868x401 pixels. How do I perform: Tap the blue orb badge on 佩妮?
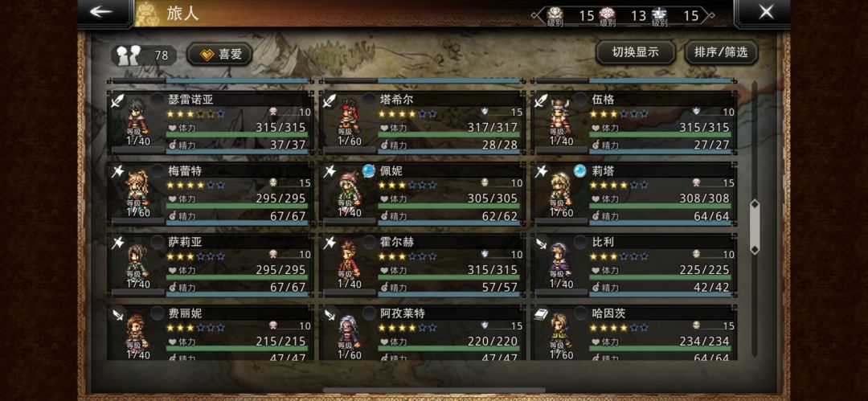(x=369, y=170)
